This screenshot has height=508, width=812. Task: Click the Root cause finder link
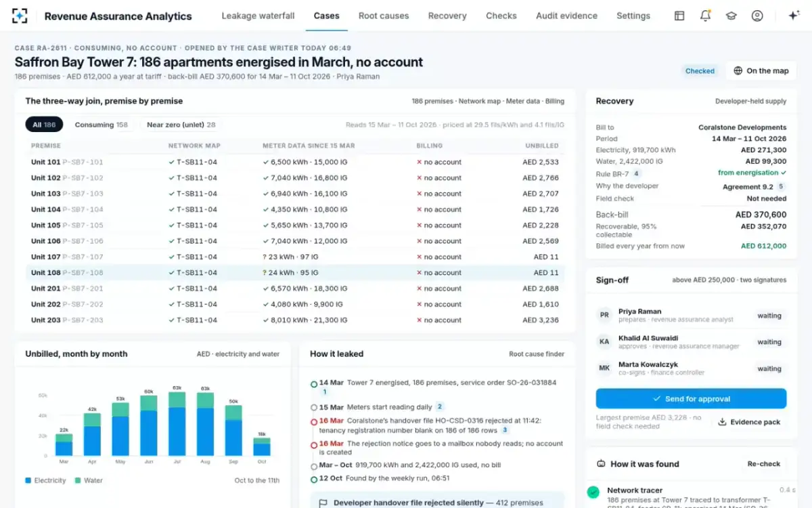537,354
